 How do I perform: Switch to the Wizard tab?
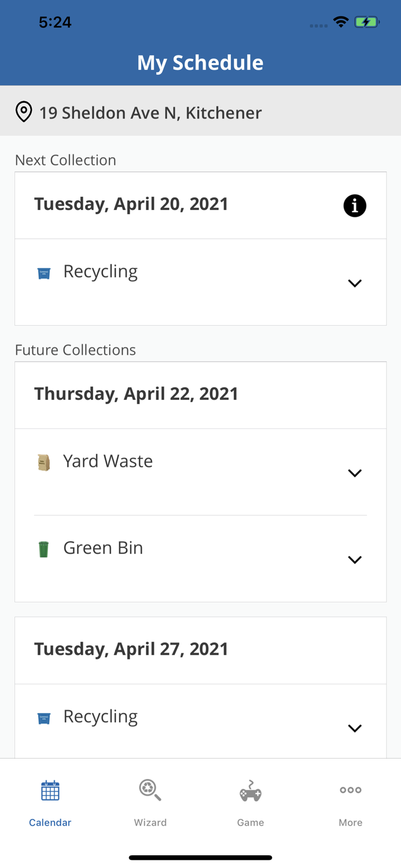pos(150,801)
